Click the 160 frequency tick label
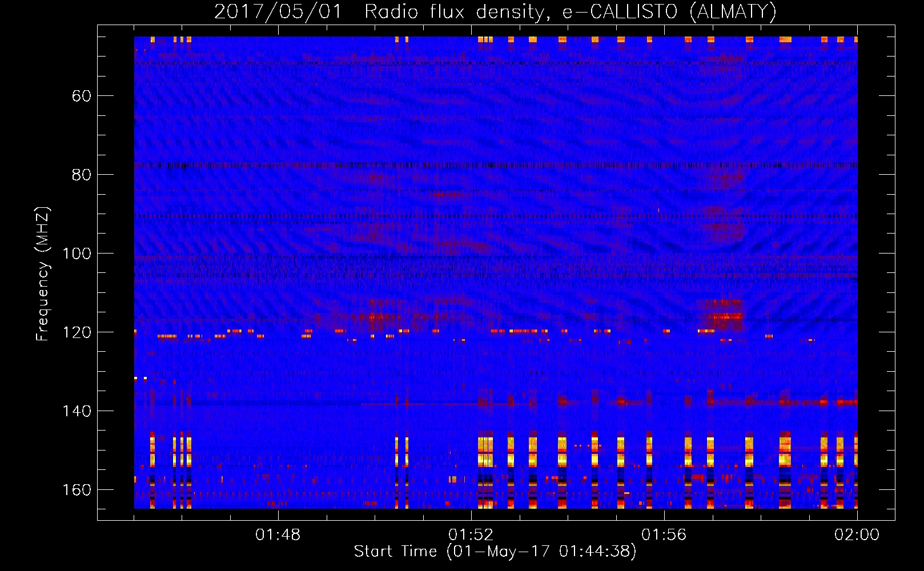 tap(77, 490)
